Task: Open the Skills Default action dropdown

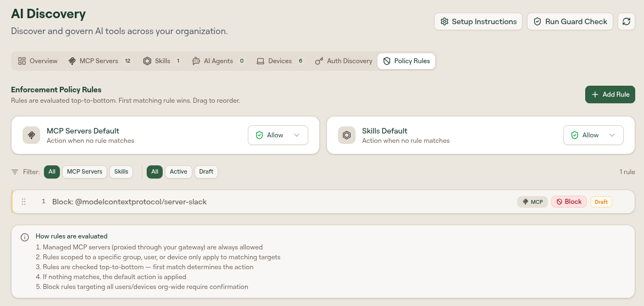Action: (x=593, y=135)
